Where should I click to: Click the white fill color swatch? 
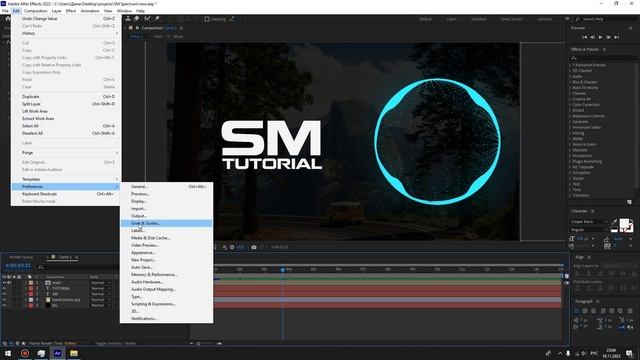624,224
